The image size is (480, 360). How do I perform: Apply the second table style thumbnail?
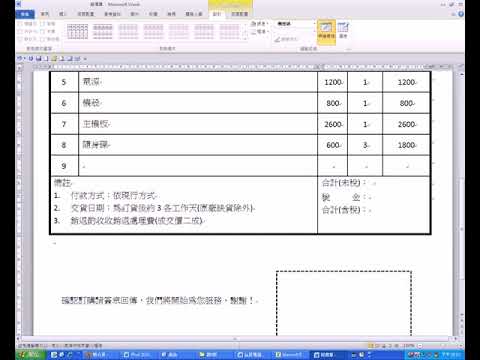click(103, 32)
